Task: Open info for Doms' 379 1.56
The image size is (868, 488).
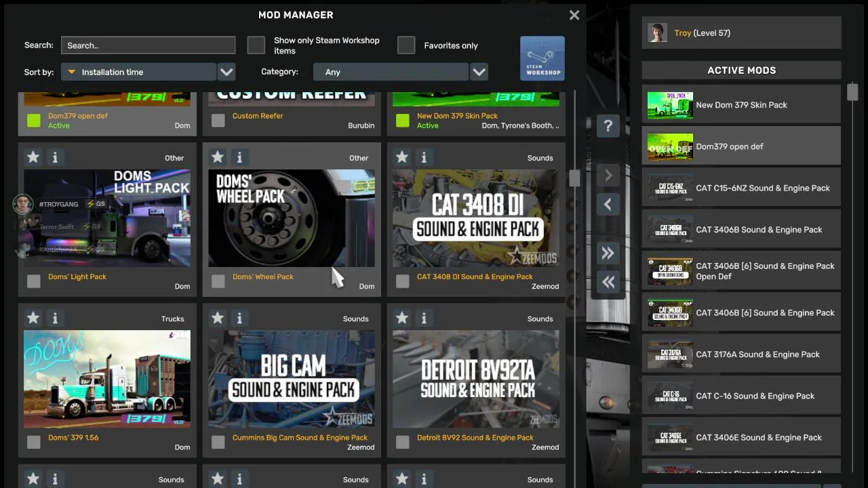Action: click(55, 318)
